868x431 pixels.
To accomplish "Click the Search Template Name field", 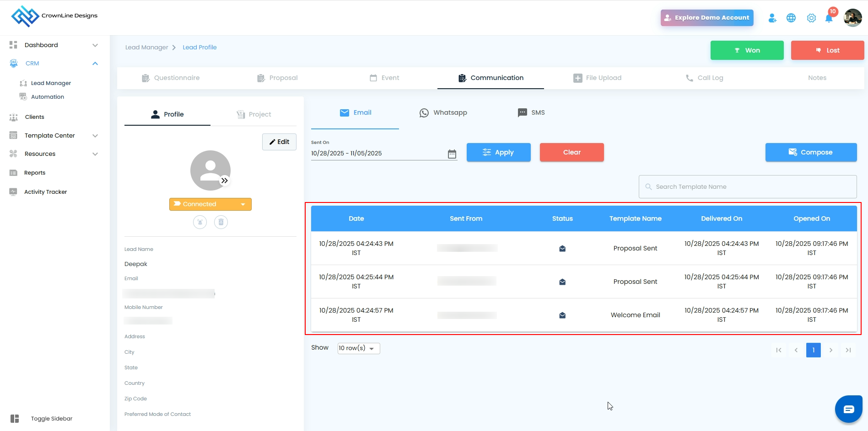I will (x=748, y=187).
